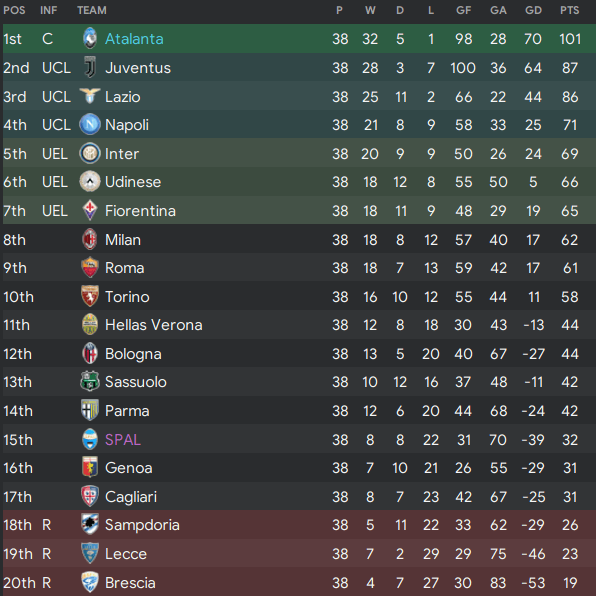Screen dimensions: 596x596
Task: Click the Atalanta club crest
Action: pos(90,38)
